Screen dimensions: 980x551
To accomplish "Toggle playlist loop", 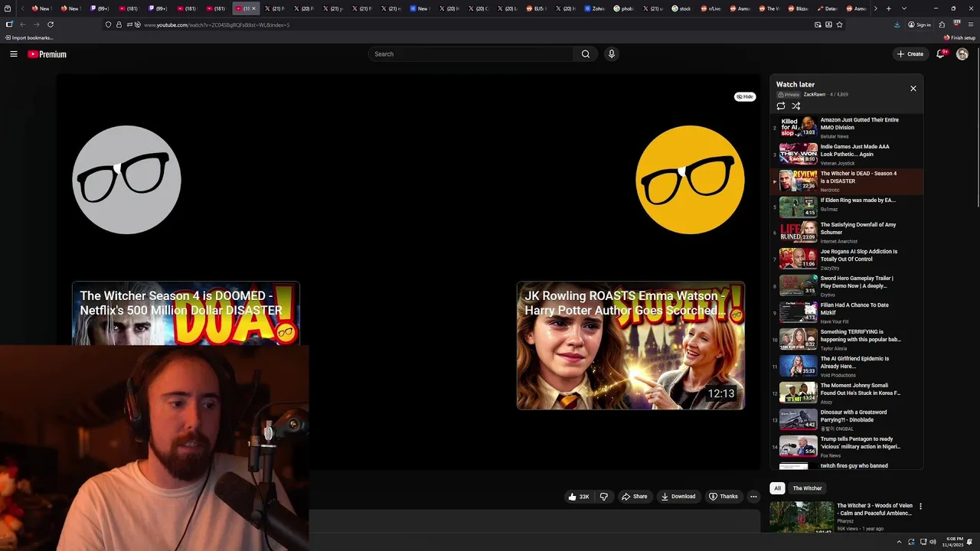I will (781, 106).
